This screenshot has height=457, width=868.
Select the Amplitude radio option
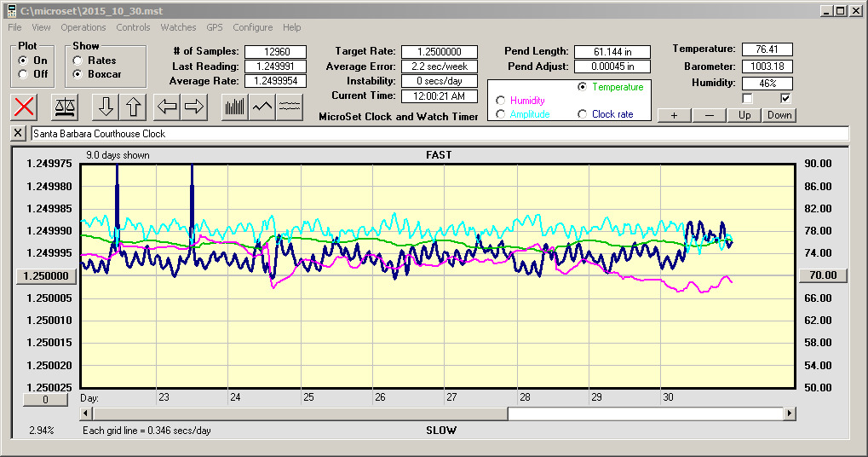coord(500,114)
